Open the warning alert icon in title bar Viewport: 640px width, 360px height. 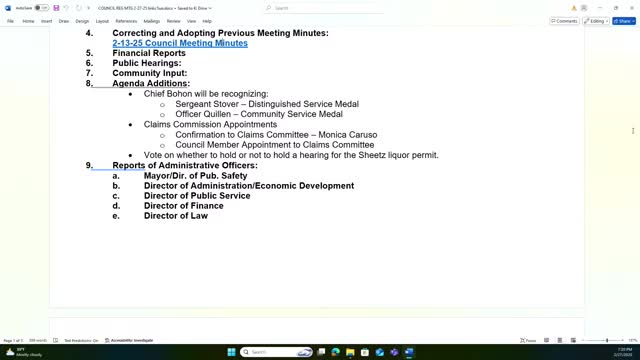573,8
